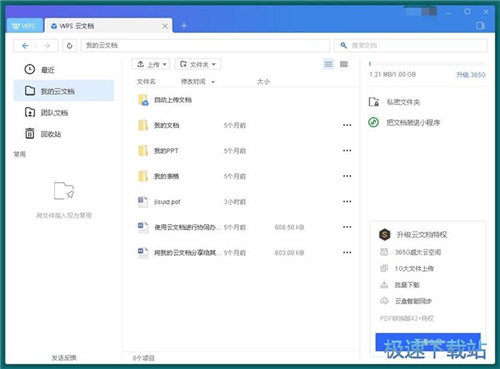This screenshot has height=369, width=500.
Task: Click the search magnifier icon
Action: click(343, 45)
